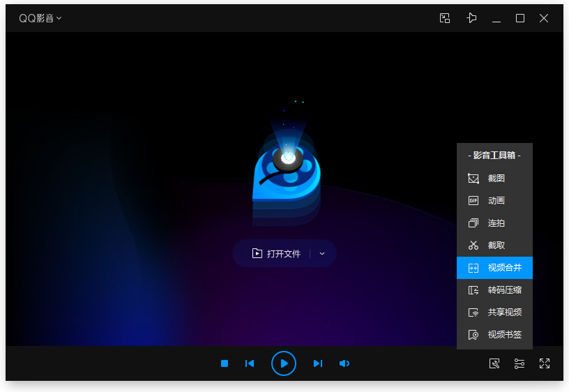
Task: Select 转码压缩 in the toolbox
Action: coord(495,290)
